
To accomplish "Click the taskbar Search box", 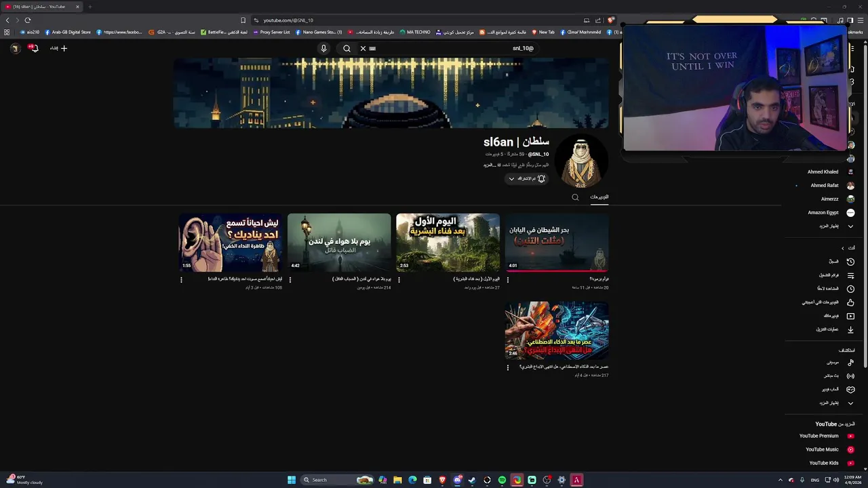I will (x=337, y=480).
